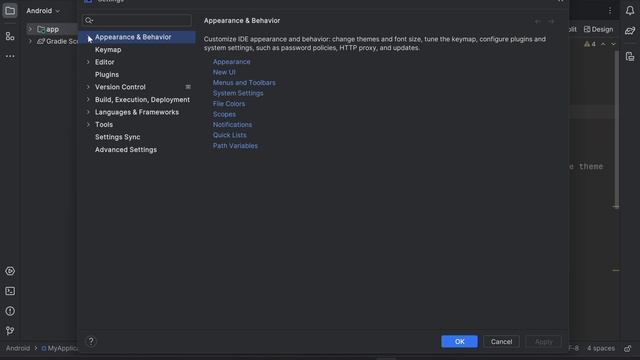
Task: Confirm settings with the OK button
Action: coord(459,342)
